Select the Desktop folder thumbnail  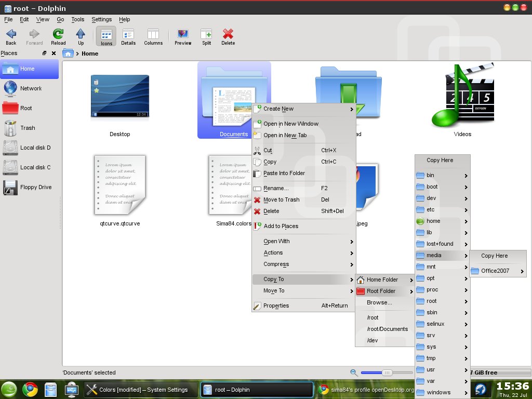(120, 96)
